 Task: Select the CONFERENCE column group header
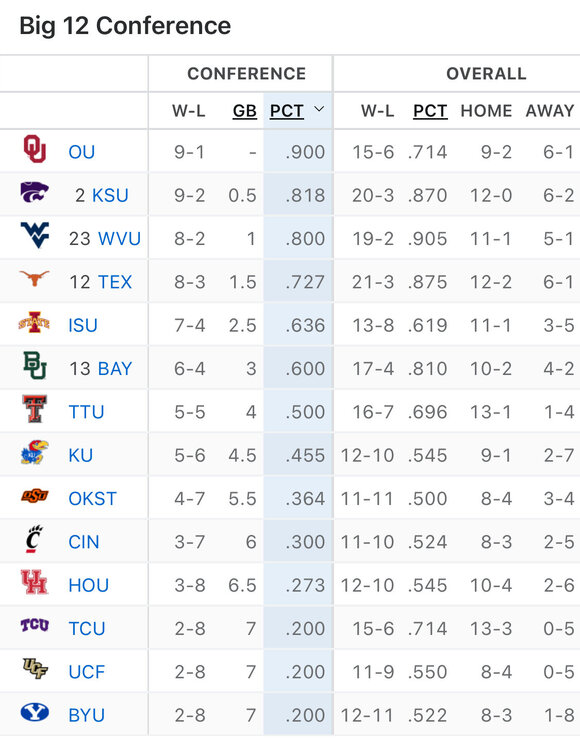pyautogui.click(x=246, y=74)
